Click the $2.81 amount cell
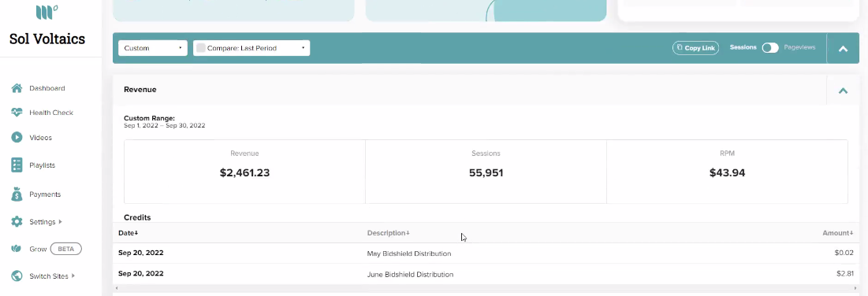Screen dimensions: 868x296 (x=845, y=274)
